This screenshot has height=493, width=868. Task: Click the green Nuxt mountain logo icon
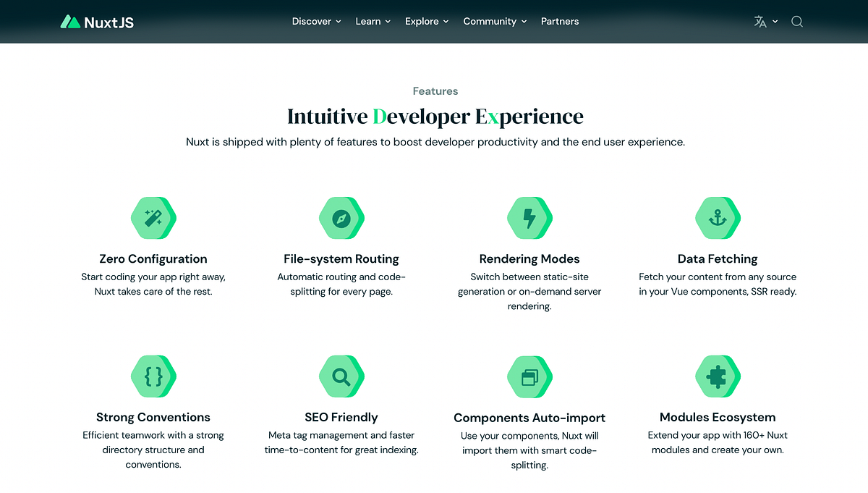(x=71, y=22)
